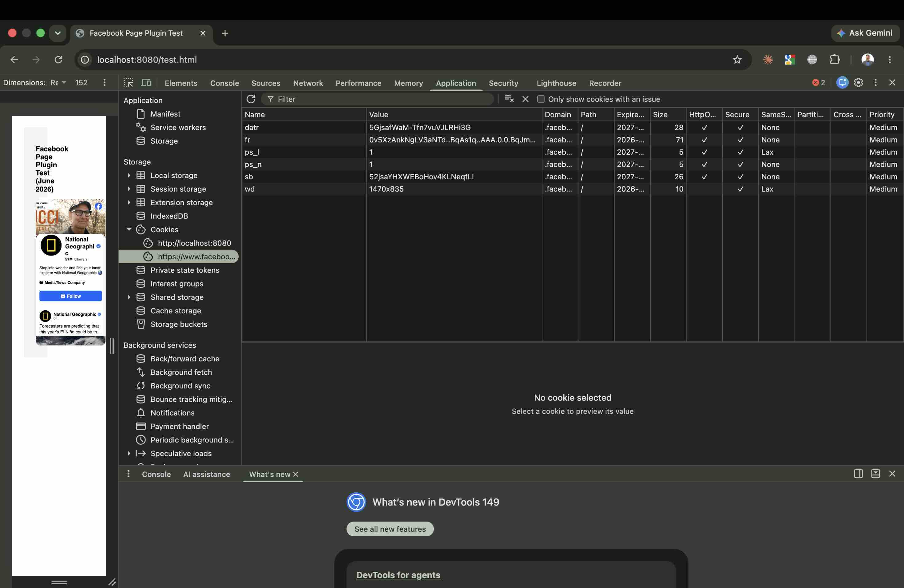Clear all cookies icon next to the filter

[509, 99]
